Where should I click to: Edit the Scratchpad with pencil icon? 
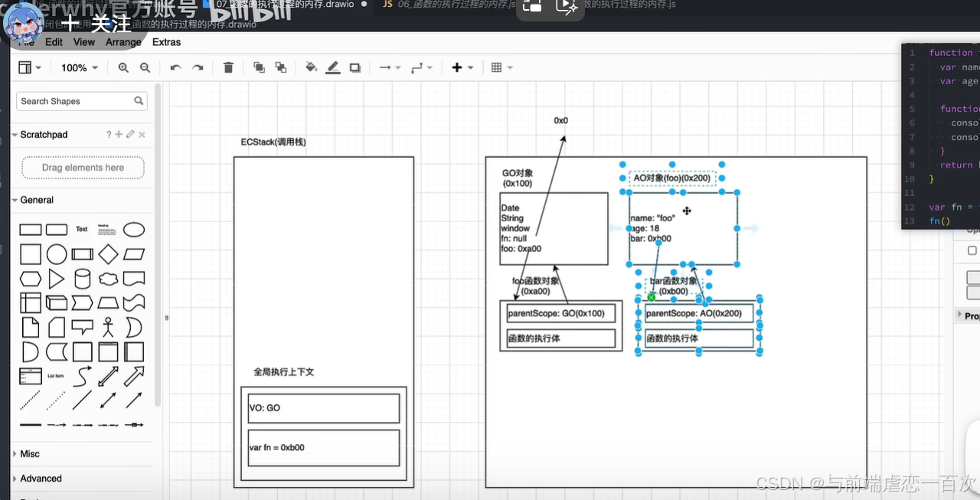tap(130, 135)
